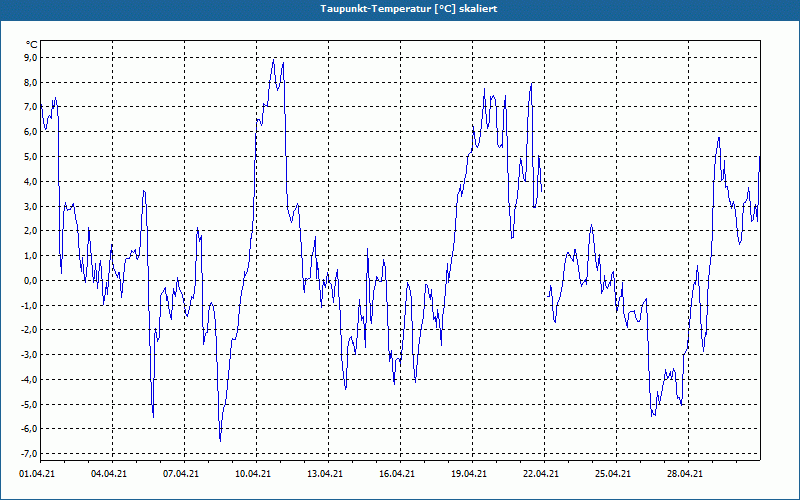
Task: Select the 3,0 y-axis label
Action: click(x=31, y=206)
